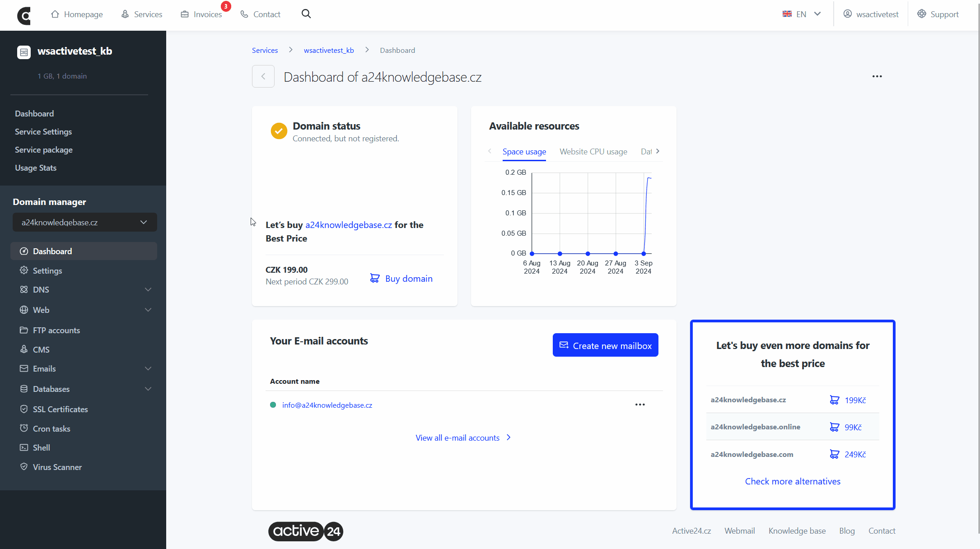Image resolution: width=980 pixels, height=549 pixels.
Task: Open the Contact top menu item
Action: click(x=260, y=14)
